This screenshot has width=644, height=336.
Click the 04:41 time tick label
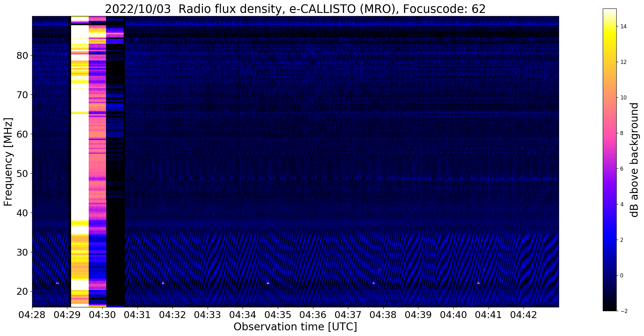[488, 315]
